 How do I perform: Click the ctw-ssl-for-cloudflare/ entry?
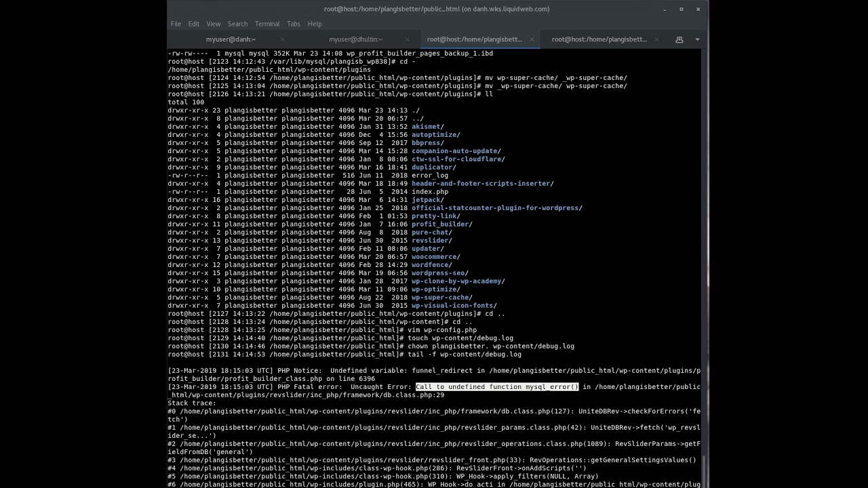(458, 159)
